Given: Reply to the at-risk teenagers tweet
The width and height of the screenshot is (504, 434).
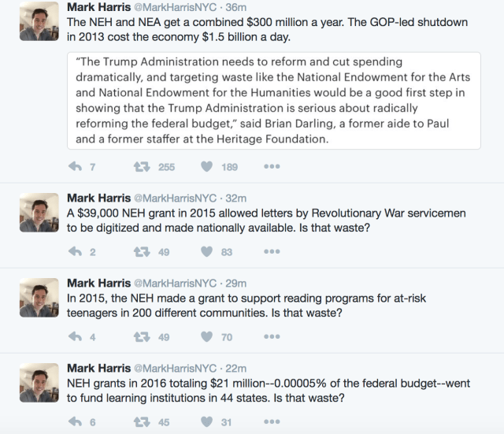Looking at the screenshot, I should [76, 337].
